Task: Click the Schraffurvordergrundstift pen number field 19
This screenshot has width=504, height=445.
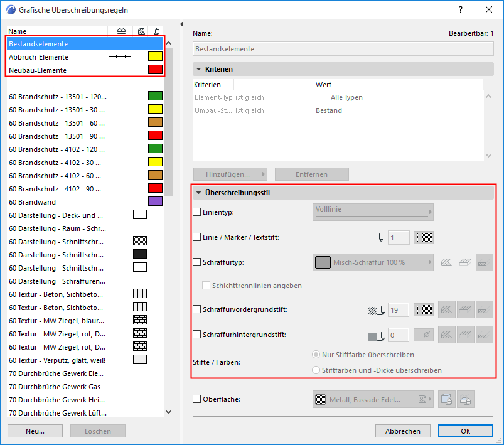Action: point(399,310)
